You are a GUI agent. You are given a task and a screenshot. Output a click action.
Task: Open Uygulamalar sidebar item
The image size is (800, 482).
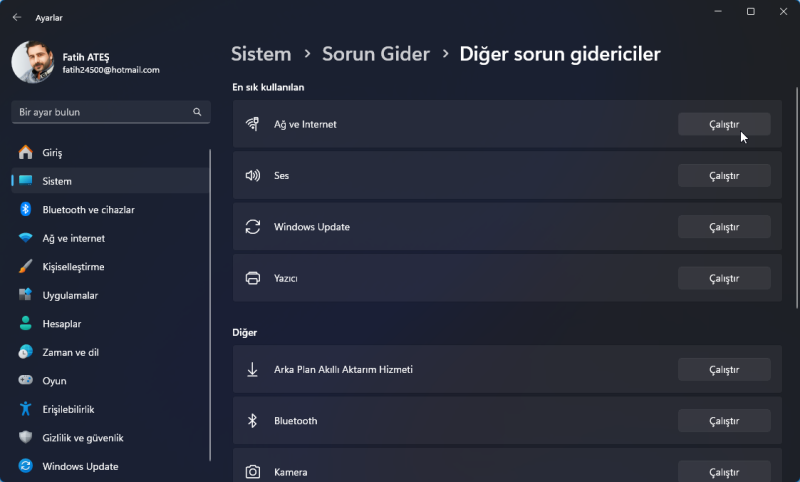tap(110, 295)
